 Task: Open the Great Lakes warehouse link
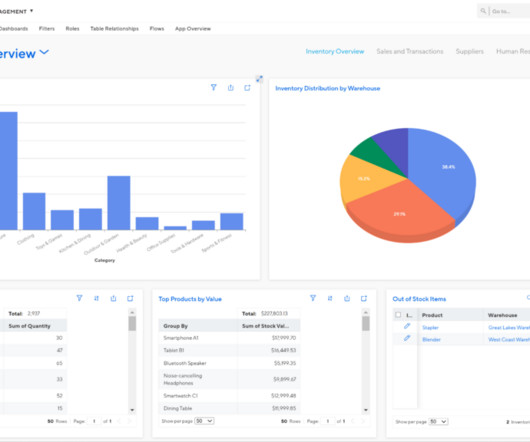coord(509,327)
